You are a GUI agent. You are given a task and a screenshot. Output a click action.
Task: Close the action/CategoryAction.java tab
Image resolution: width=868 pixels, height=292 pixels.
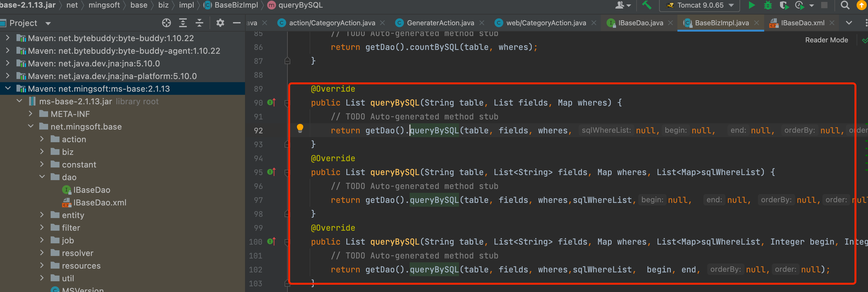382,23
